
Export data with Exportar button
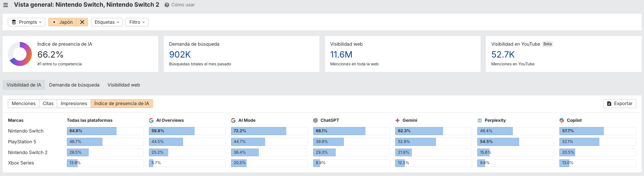(x=619, y=104)
